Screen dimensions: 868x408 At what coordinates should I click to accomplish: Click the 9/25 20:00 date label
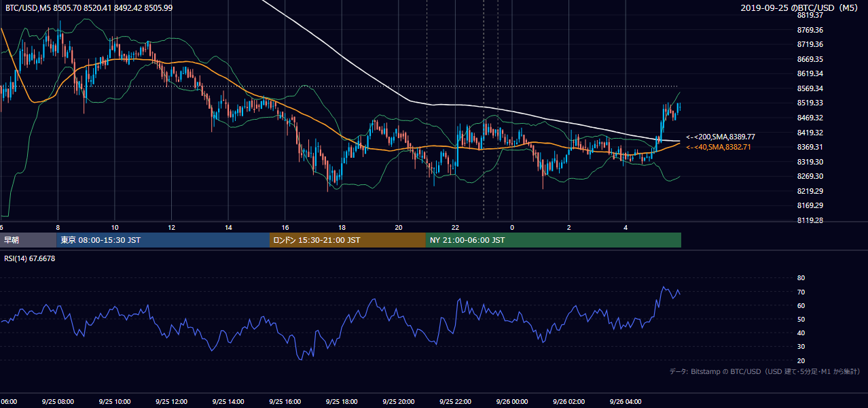399,402
